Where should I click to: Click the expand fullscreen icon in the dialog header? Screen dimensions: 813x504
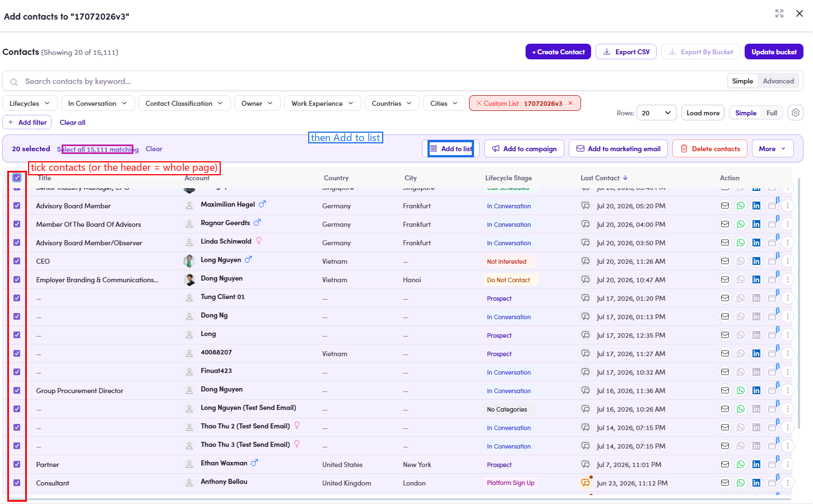pyautogui.click(x=779, y=13)
